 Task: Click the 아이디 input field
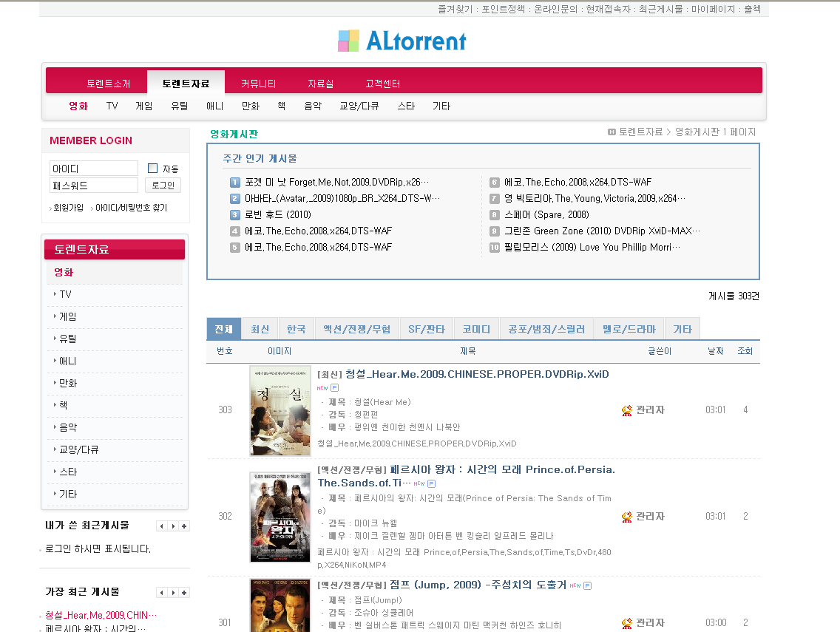point(94,169)
